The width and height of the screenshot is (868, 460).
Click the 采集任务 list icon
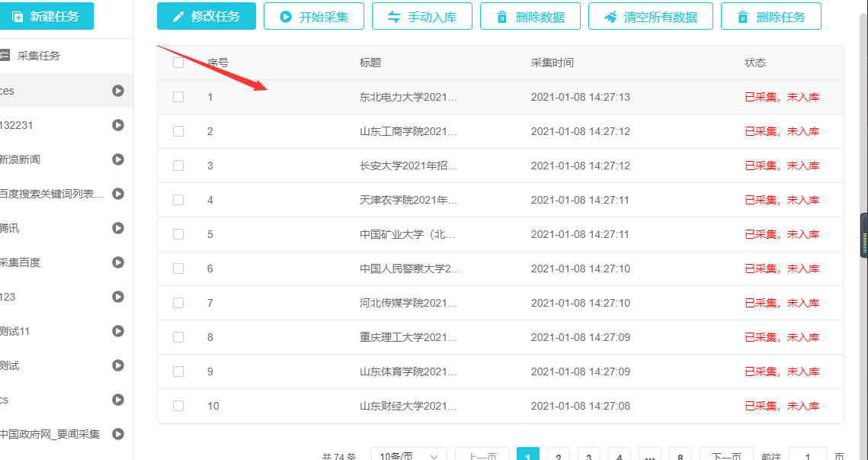(x=5, y=55)
